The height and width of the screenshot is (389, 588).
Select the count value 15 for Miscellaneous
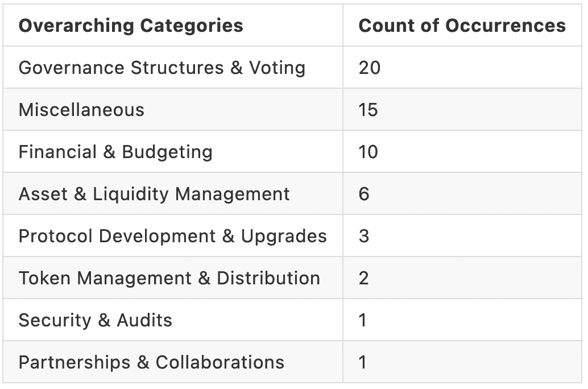[368, 110]
